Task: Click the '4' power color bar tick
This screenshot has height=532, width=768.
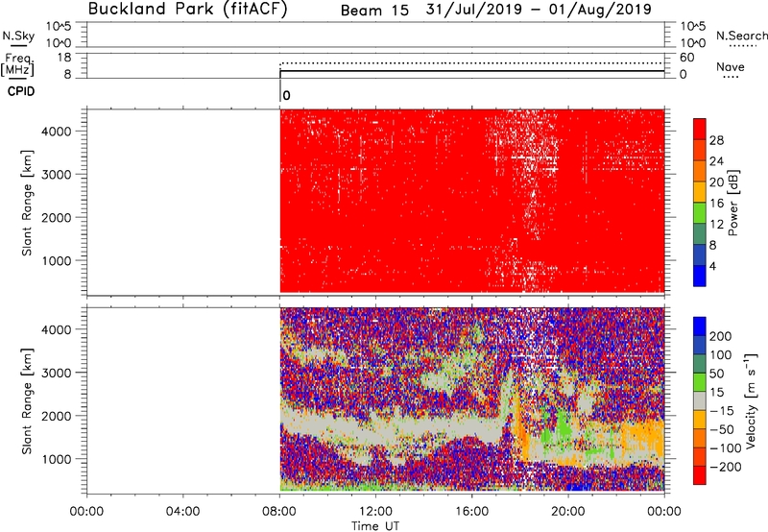Action: coord(712,267)
